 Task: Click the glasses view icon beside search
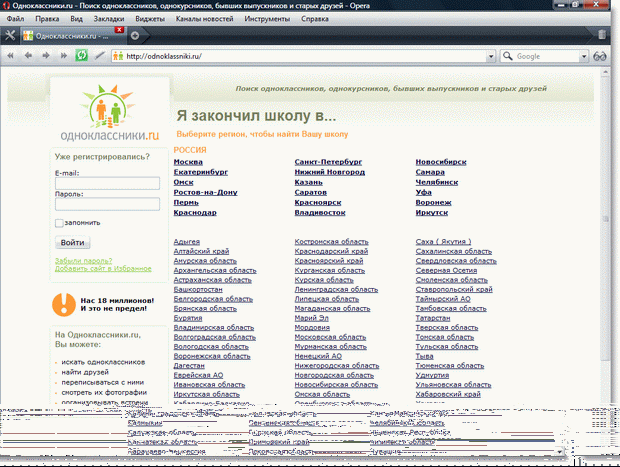coord(599,56)
